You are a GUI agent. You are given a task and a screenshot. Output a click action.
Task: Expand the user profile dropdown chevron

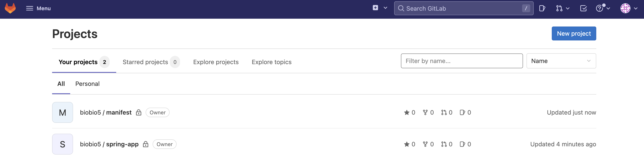[x=636, y=8]
